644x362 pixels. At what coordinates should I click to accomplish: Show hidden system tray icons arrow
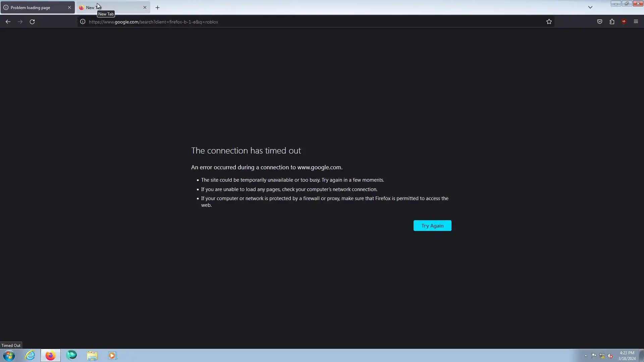coord(586,356)
